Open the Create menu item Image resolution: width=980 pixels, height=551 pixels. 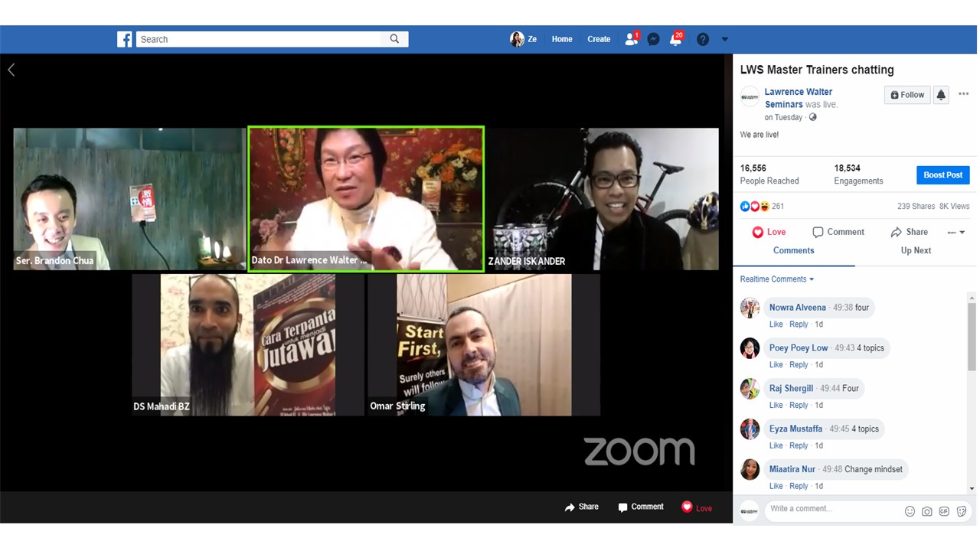pos(599,39)
